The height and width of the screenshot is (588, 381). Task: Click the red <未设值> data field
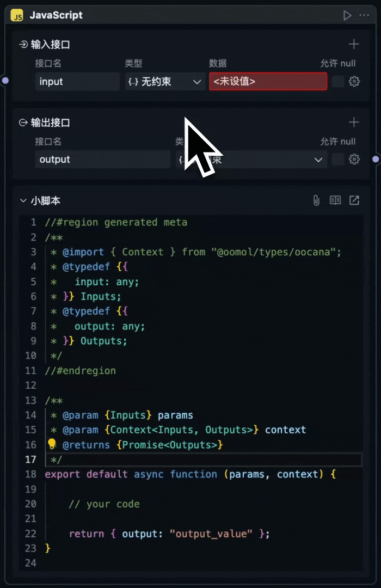268,82
